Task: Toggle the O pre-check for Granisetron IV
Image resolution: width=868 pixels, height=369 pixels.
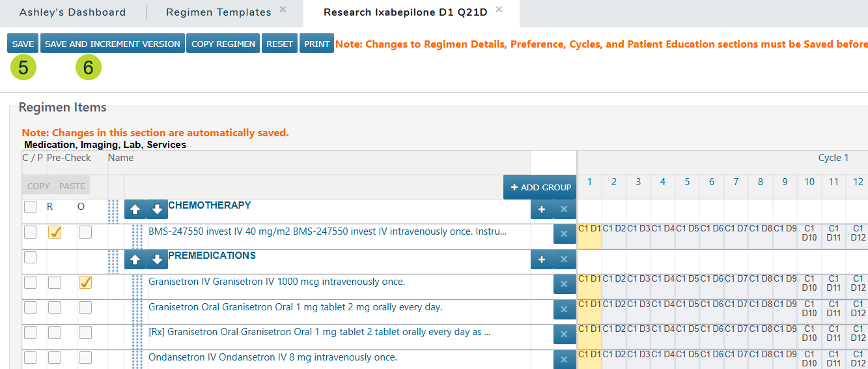Action: click(x=85, y=282)
